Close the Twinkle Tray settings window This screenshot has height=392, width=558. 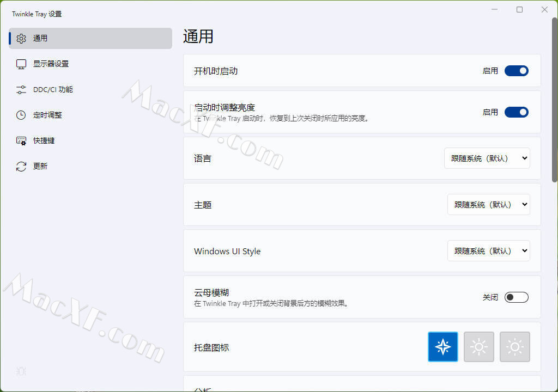544,10
